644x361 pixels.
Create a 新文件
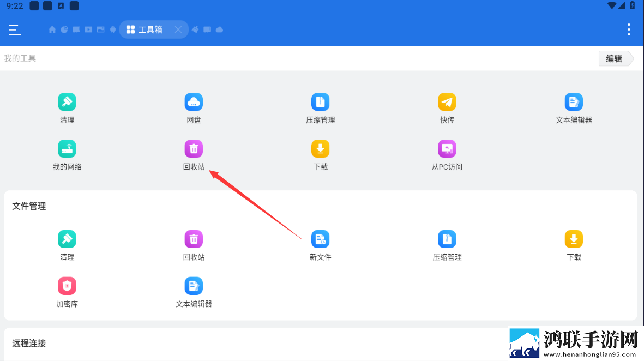pos(320,245)
